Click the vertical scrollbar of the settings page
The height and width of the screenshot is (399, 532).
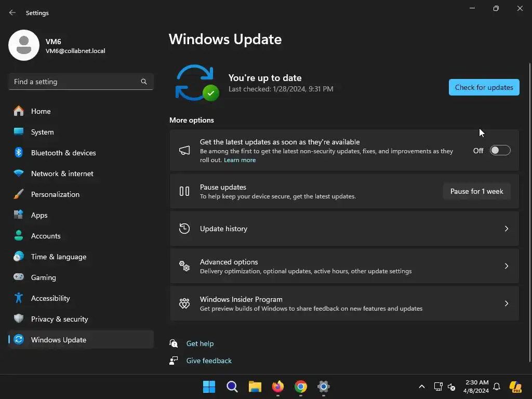(529, 212)
